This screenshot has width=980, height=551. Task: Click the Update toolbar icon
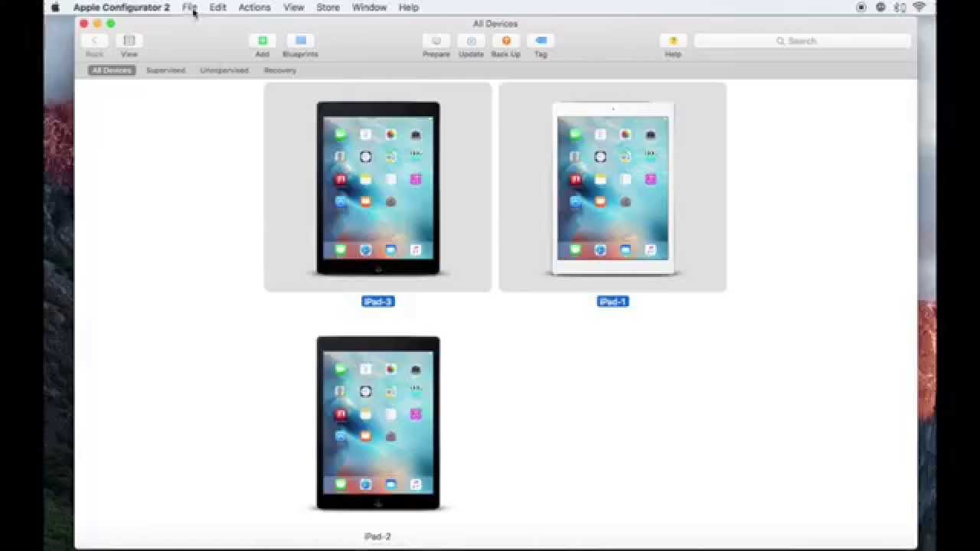pos(471,41)
